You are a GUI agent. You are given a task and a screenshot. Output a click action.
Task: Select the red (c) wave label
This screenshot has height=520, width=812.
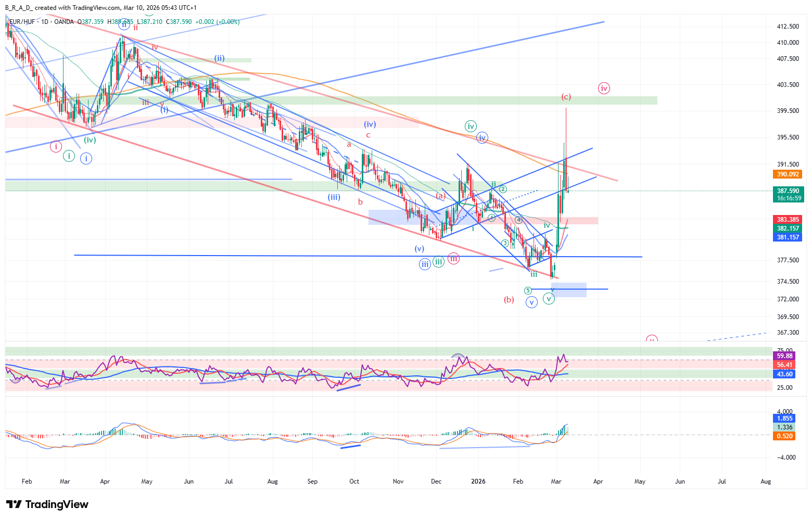coord(566,97)
